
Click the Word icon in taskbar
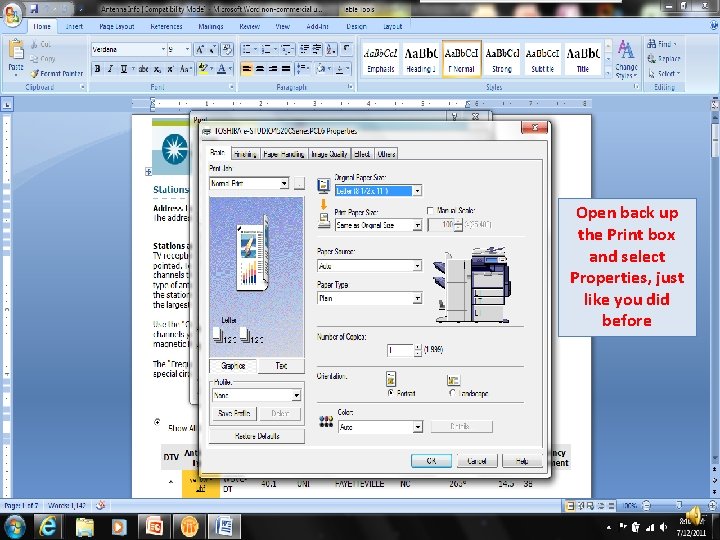pos(225,527)
